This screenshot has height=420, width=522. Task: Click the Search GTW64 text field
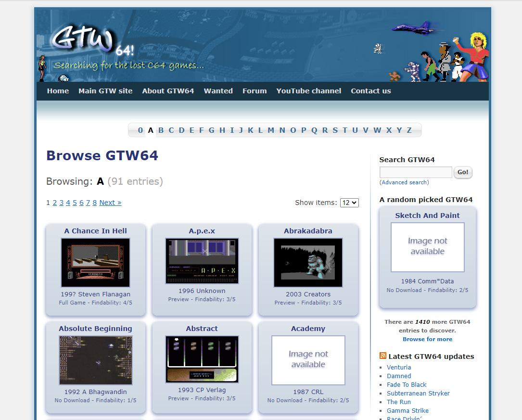(x=416, y=172)
